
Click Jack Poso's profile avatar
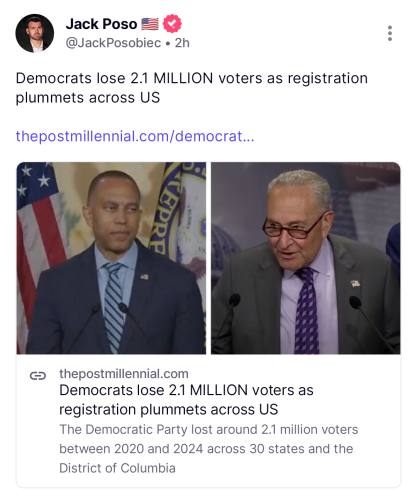35,33
